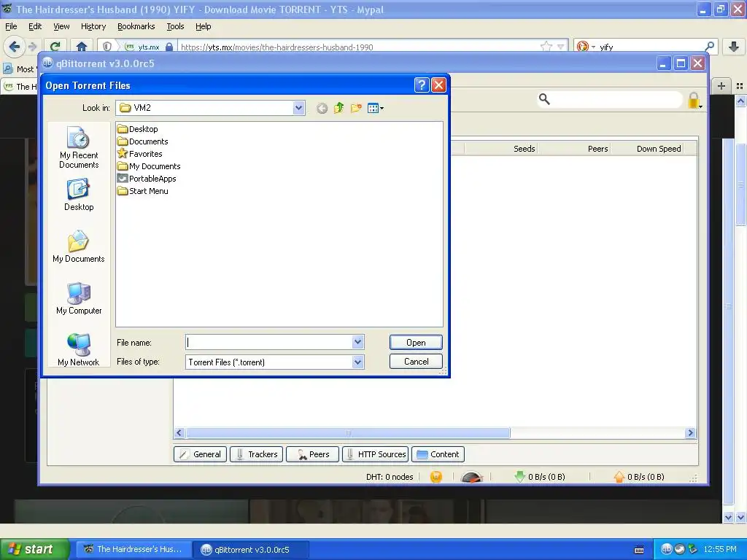The width and height of the screenshot is (747, 560).
Task: Open My Recent Documents in places bar
Action: (x=79, y=147)
